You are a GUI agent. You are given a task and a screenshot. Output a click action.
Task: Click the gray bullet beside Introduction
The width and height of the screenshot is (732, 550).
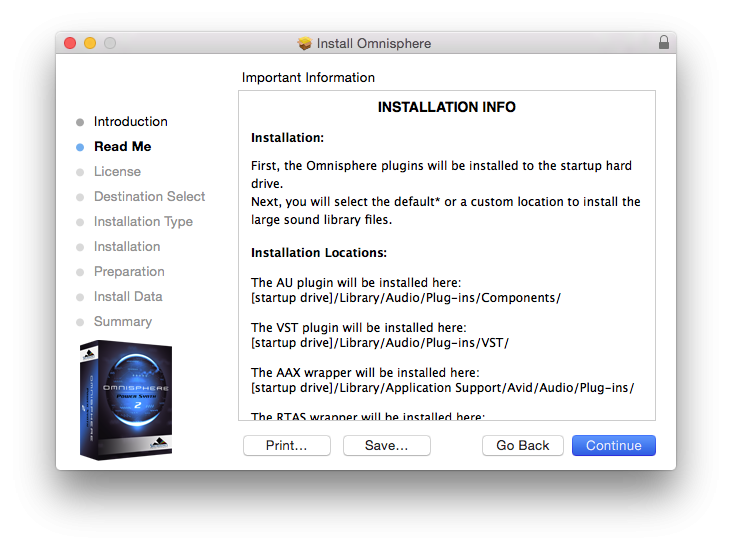coord(80,122)
